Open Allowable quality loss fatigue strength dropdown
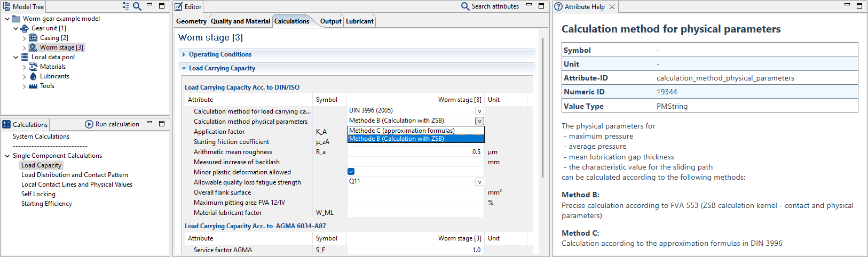This screenshot has width=868, height=257. point(479,182)
